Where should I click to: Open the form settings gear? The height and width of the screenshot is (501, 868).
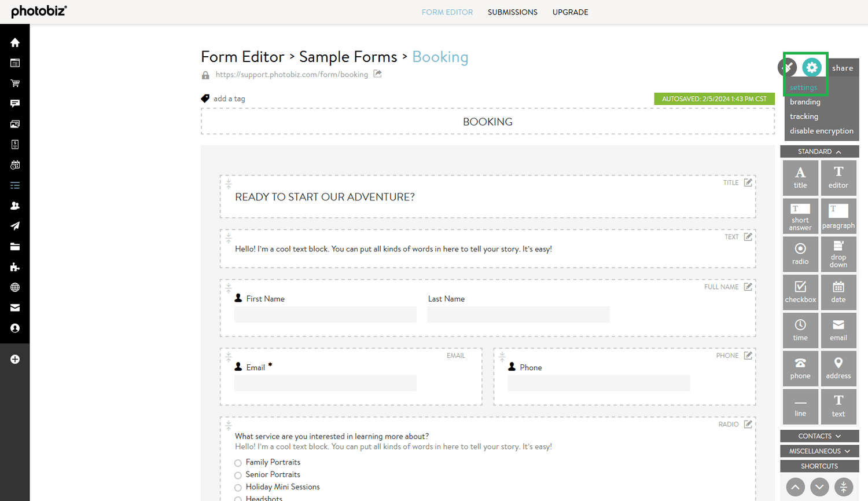click(812, 67)
